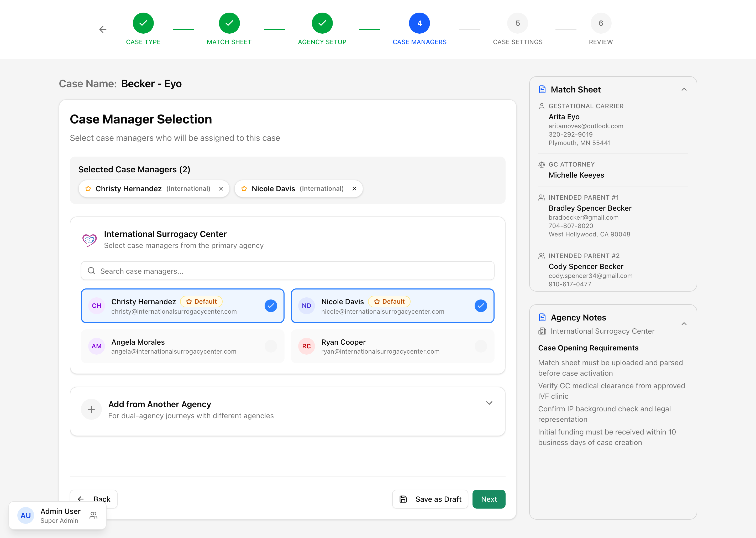Click the Admin User name label

[60, 511]
